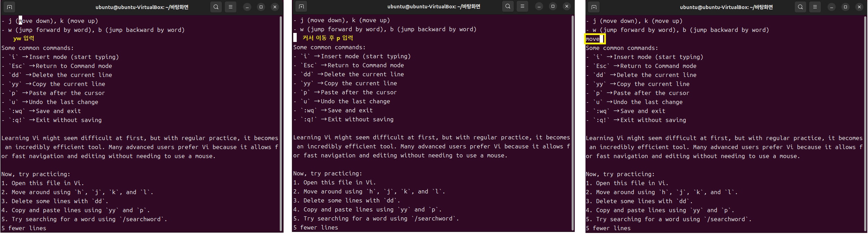
Task: Close the right terminal window
Action: [x=859, y=7]
